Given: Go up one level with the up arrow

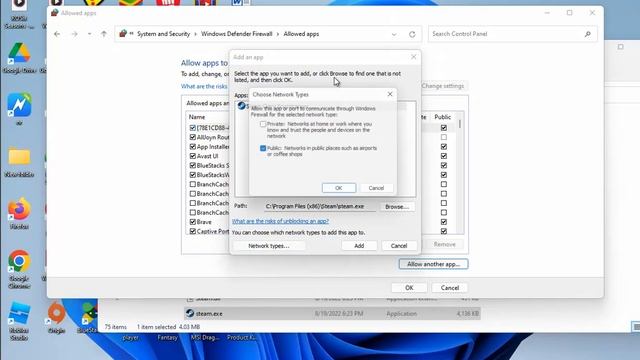Looking at the screenshot, I should (x=104, y=34).
